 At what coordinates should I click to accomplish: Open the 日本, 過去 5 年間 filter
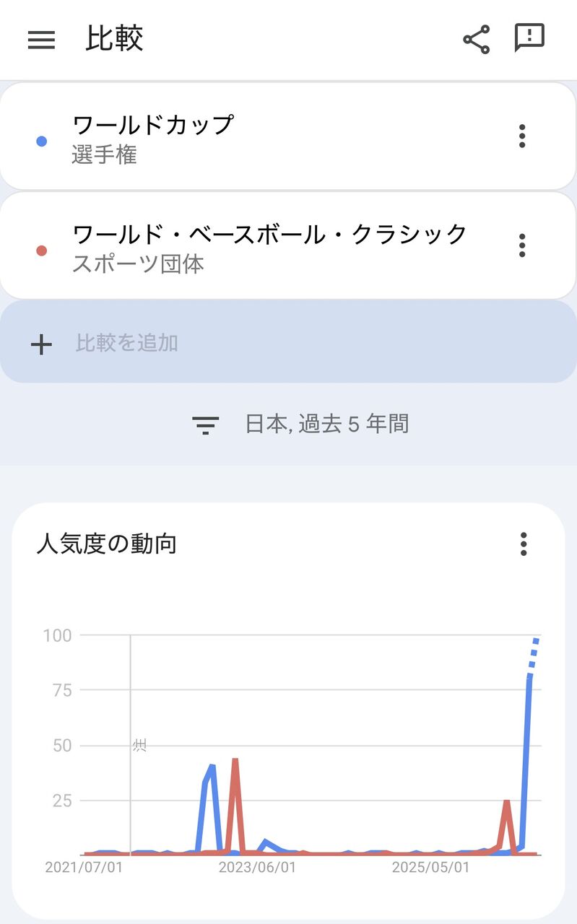click(x=300, y=424)
